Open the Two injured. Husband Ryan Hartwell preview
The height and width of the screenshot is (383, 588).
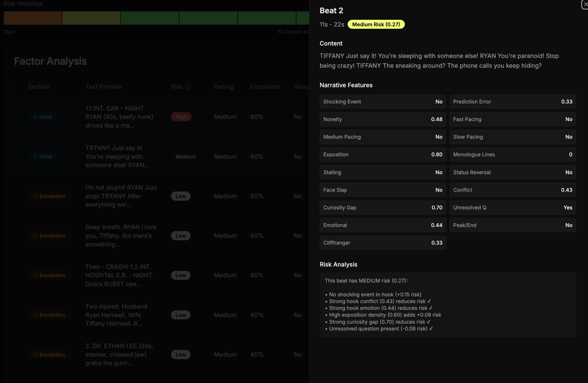[116, 315]
